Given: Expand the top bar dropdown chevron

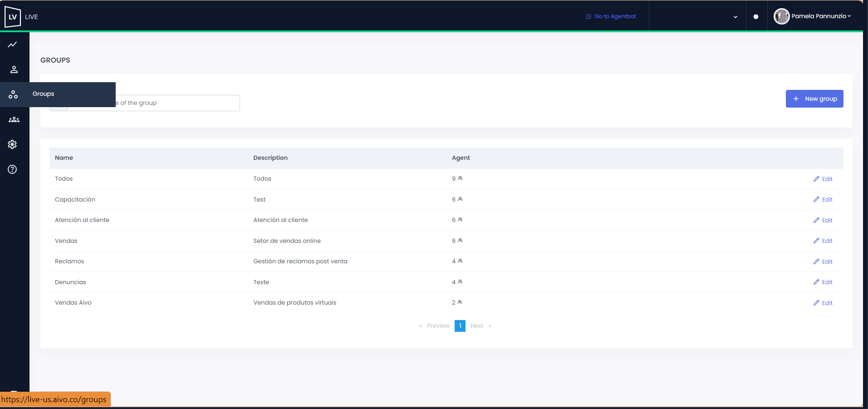Looking at the screenshot, I should [x=735, y=17].
